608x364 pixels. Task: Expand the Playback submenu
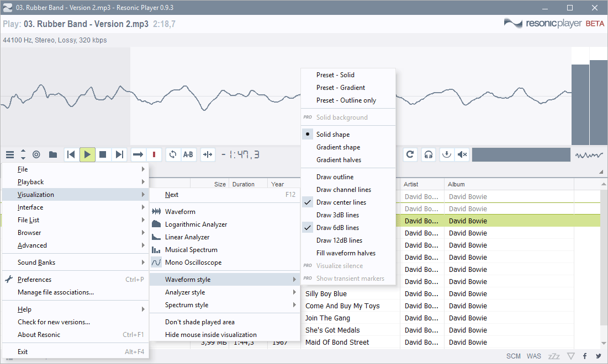tap(75, 182)
